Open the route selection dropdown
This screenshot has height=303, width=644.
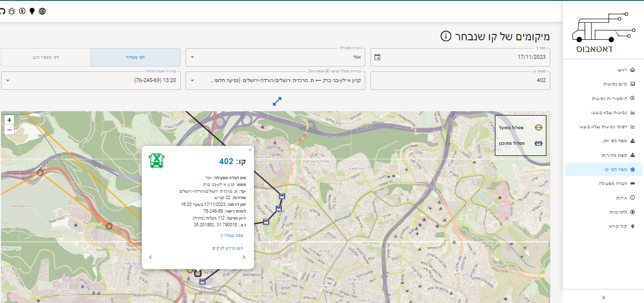(x=275, y=81)
